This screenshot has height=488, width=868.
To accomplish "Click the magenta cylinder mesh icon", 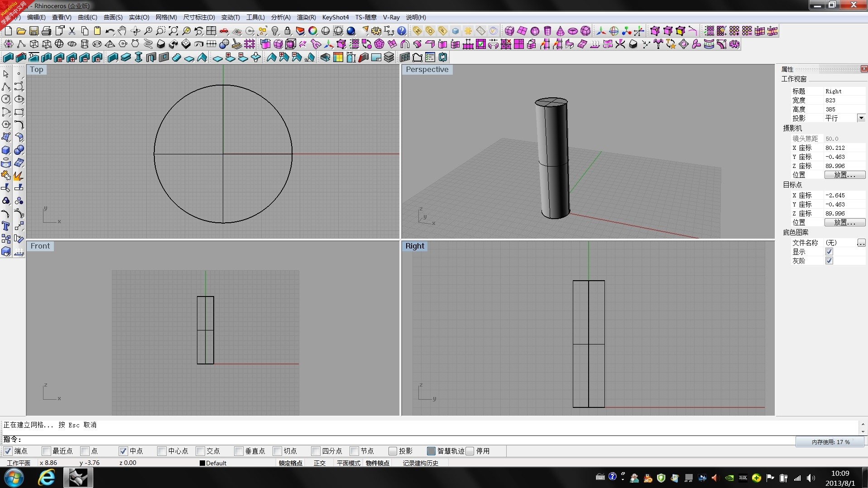I will (547, 31).
